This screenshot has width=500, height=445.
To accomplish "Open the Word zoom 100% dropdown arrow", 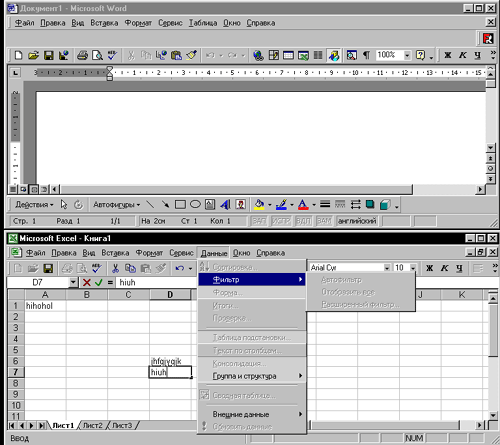I will (x=407, y=55).
